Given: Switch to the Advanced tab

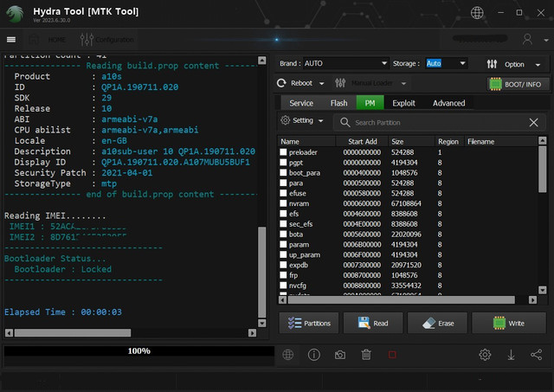Looking at the screenshot, I should (448, 103).
